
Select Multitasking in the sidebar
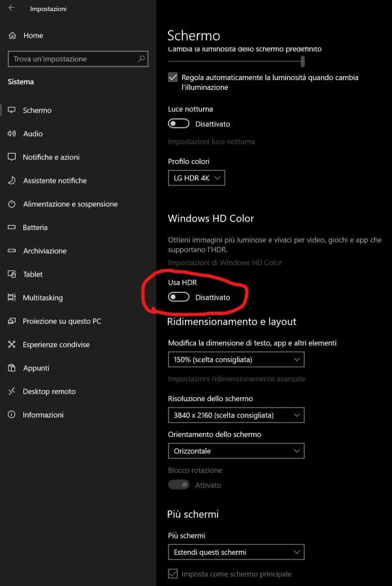[42, 298]
